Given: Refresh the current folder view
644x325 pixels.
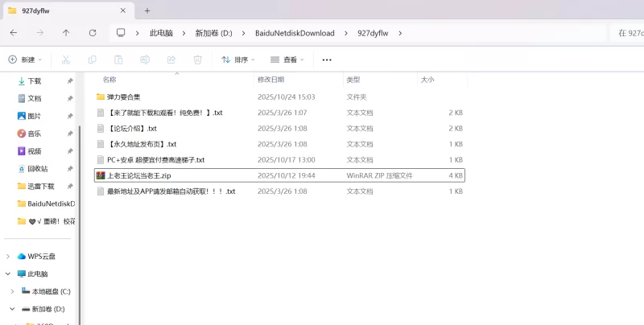Looking at the screenshot, I should pyautogui.click(x=93, y=33).
